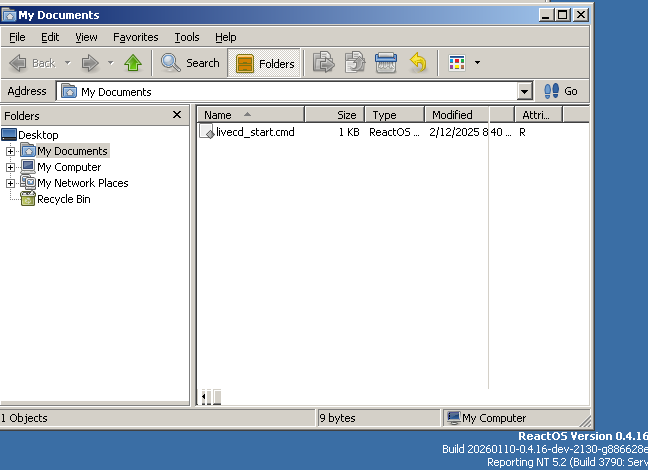The height and width of the screenshot is (470, 648).
Task: Open the Search pane
Action: (x=191, y=63)
